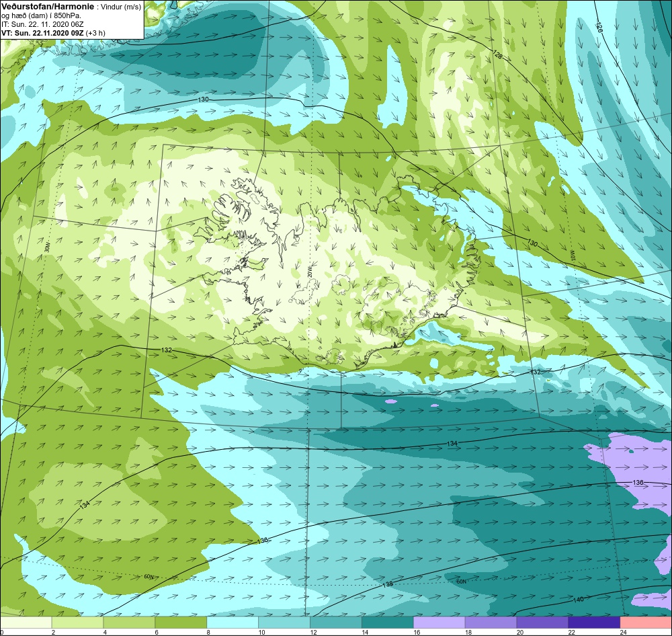Click the IT: Sun. 22. 11. 2020 06Z line
The width and height of the screenshot is (672, 636).
42,24
